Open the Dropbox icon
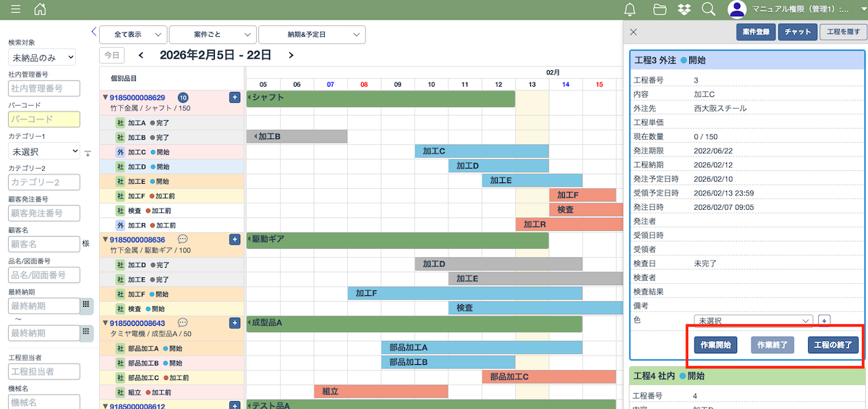868x409 pixels. [684, 9]
